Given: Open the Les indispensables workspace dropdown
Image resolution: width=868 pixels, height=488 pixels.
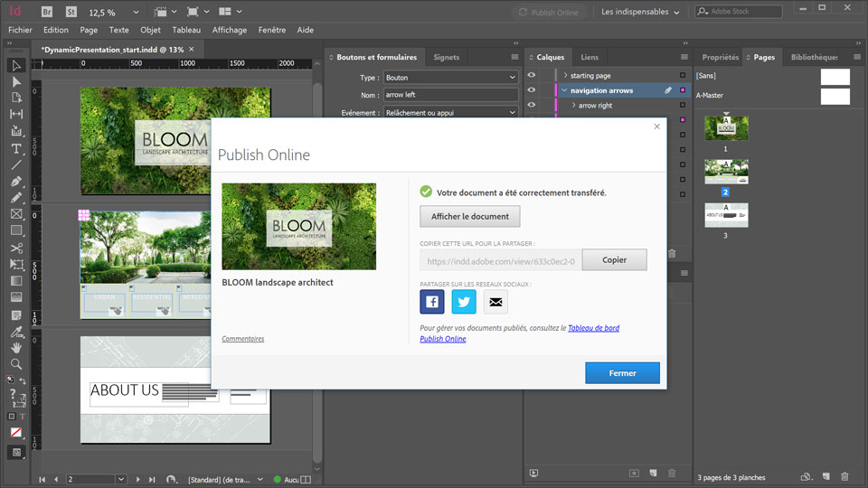Looking at the screenshot, I should pyautogui.click(x=640, y=12).
